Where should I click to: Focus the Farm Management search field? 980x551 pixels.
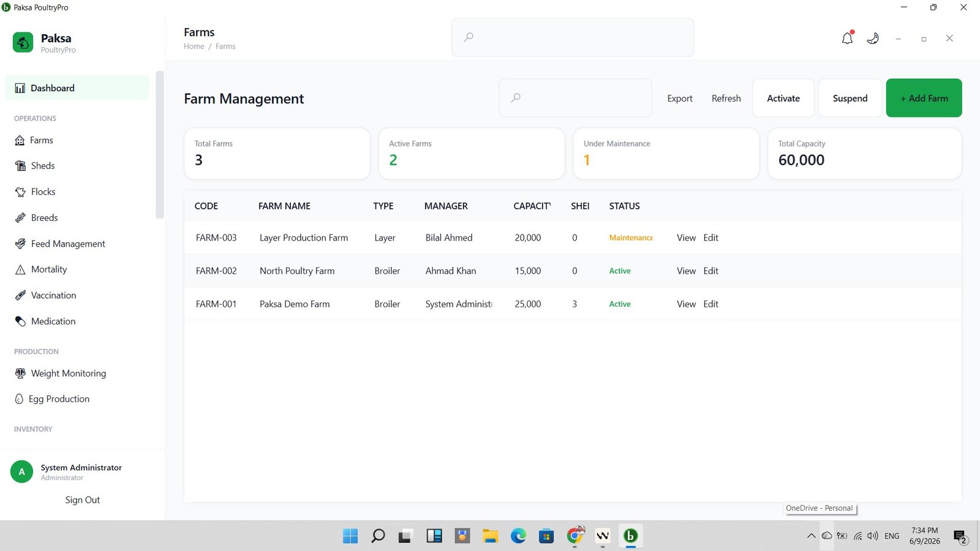point(575,98)
